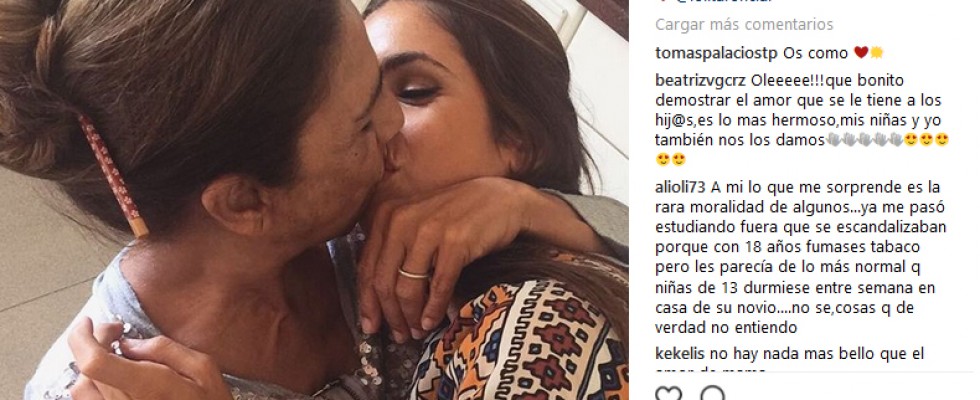Viewport: 980px width, 400px height.
Task: Click the photo of two women kissing
Action: pyautogui.click(x=314, y=200)
